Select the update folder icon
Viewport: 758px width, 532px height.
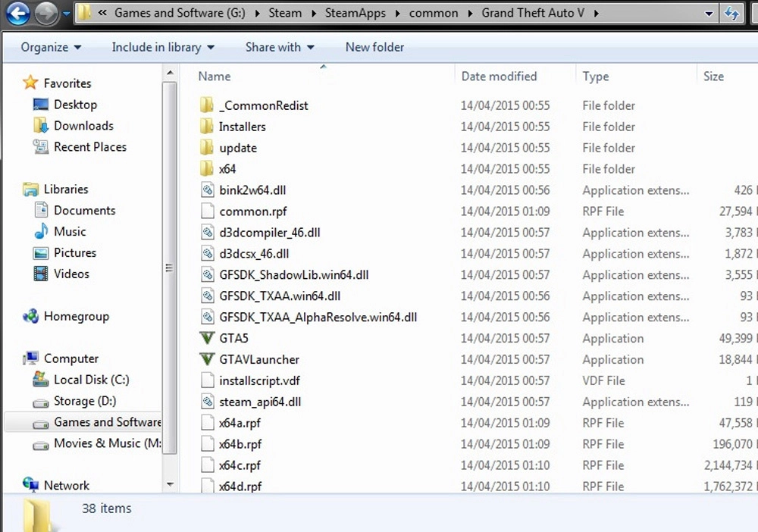207,147
